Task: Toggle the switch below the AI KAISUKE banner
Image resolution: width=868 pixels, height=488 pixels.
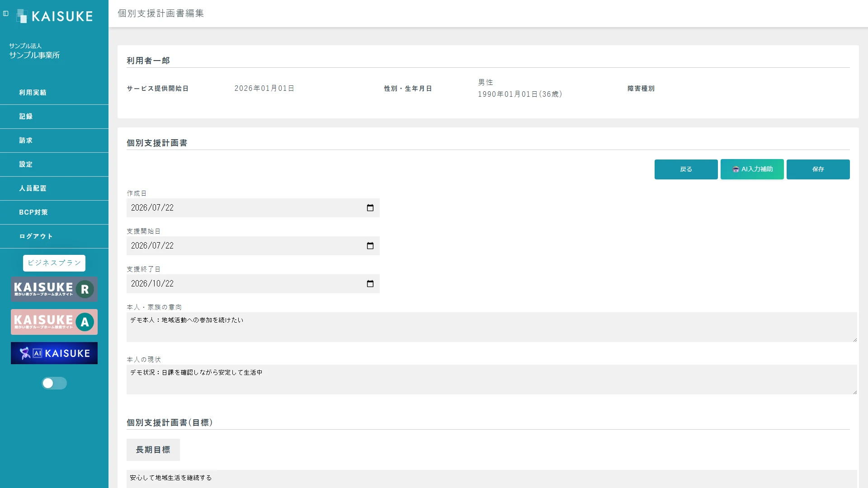Action: point(54,383)
